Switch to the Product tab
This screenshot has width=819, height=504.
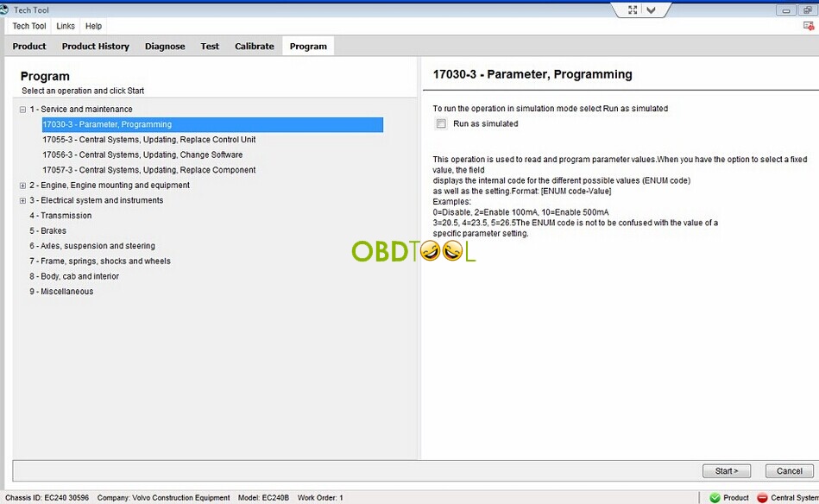point(29,46)
